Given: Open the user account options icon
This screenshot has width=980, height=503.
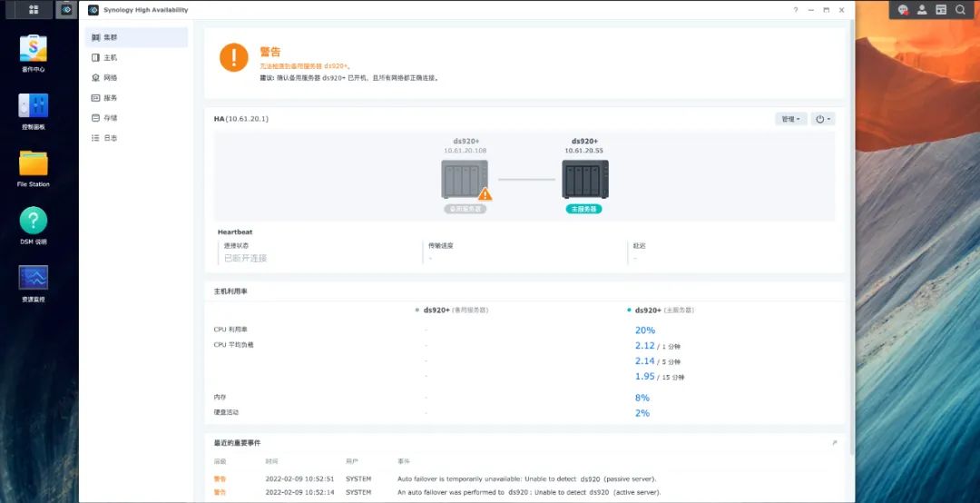Looking at the screenshot, I should [x=922, y=10].
